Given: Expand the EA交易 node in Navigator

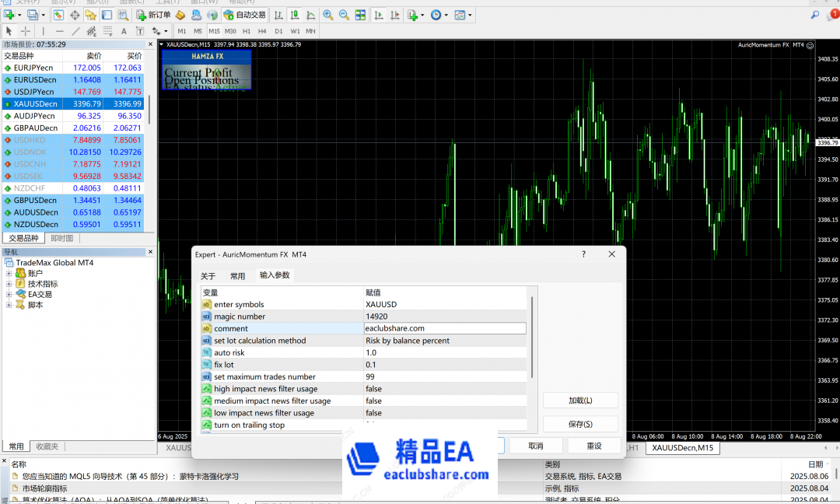Looking at the screenshot, I should click(9, 294).
